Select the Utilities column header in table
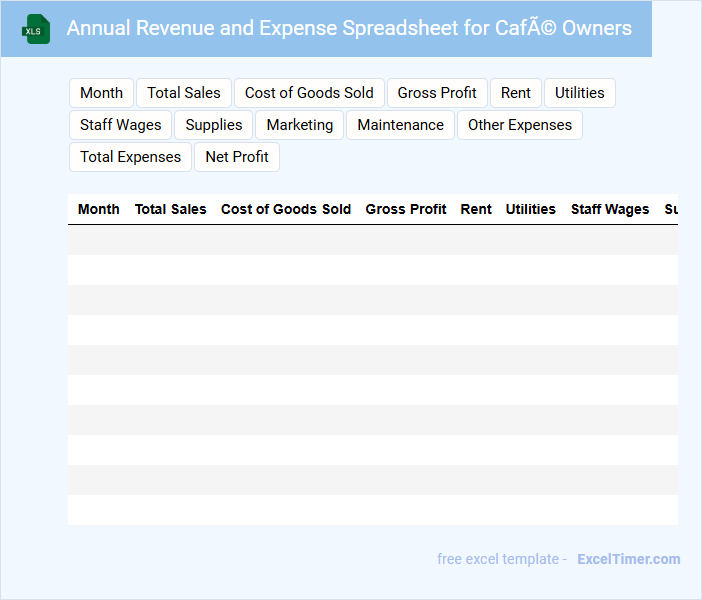The height and width of the screenshot is (600, 702). pyautogui.click(x=530, y=209)
